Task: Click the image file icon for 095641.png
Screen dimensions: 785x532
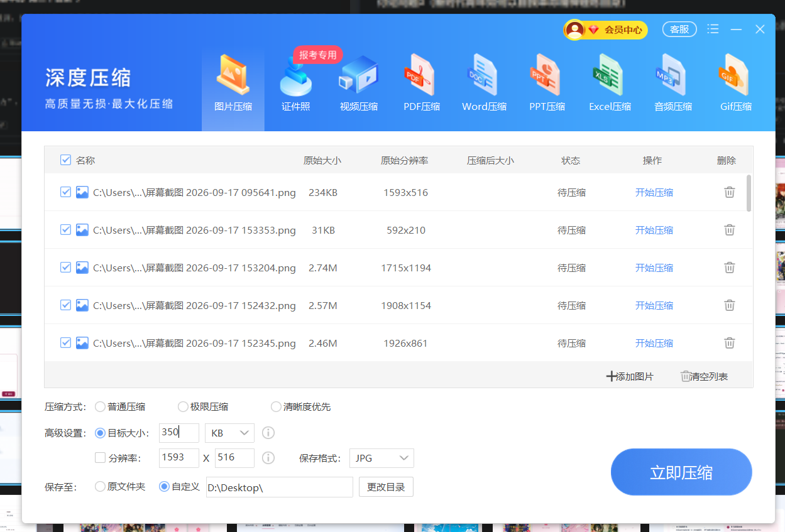Action: click(82, 192)
